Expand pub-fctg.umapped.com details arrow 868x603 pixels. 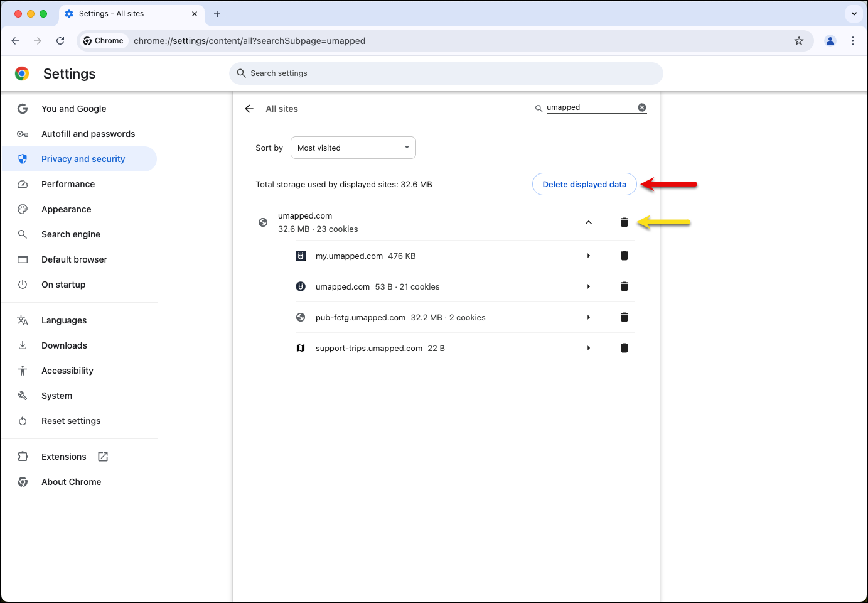pyautogui.click(x=589, y=317)
